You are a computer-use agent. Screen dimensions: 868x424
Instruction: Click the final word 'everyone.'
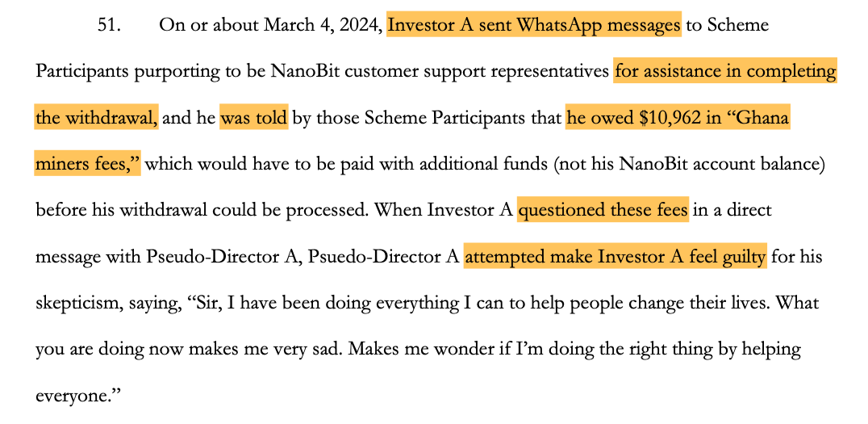pyautogui.click(x=78, y=397)
